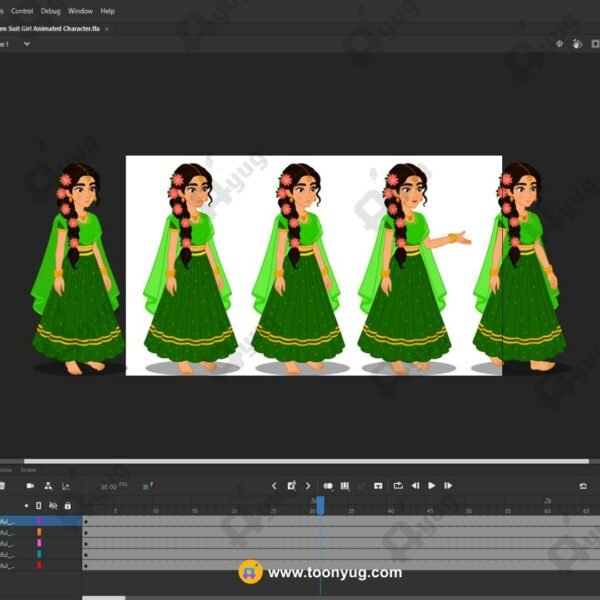Image resolution: width=600 pixels, height=600 pixels.
Task: Open the Control menu
Action: click(x=22, y=11)
